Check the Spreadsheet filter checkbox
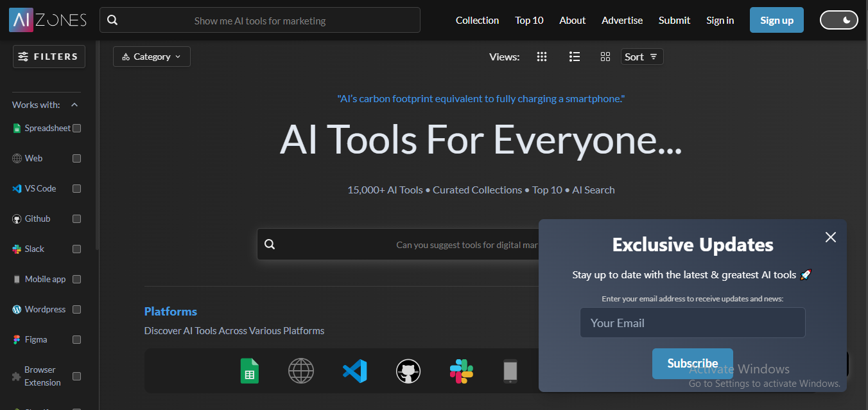The image size is (868, 410). pos(77,129)
